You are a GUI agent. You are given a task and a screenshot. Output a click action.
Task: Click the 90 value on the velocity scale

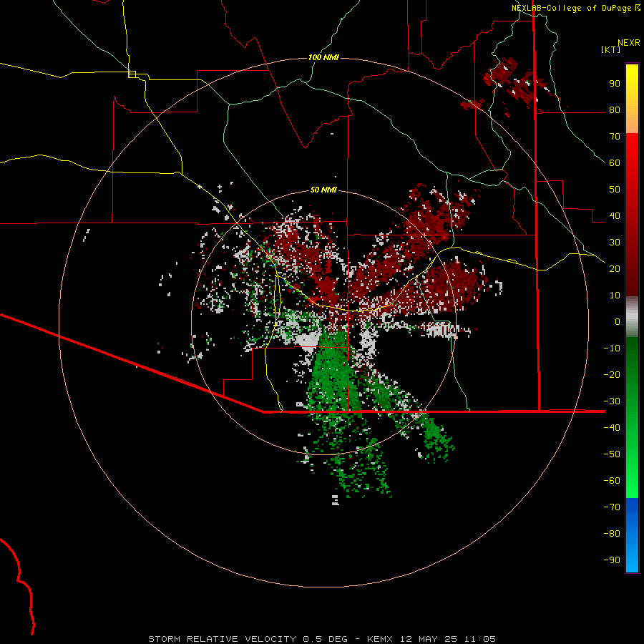click(615, 84)
